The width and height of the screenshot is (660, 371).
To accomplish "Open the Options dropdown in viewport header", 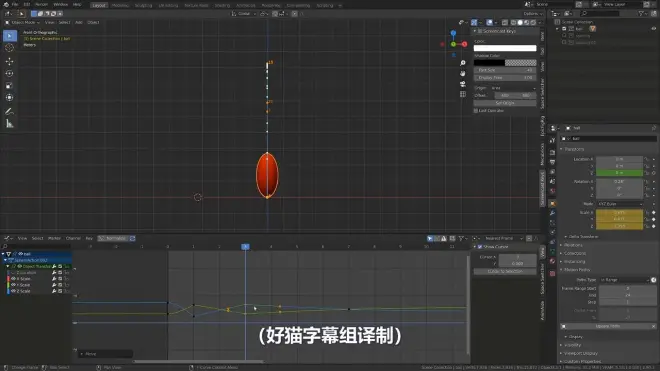I will (x=532, y=13).
